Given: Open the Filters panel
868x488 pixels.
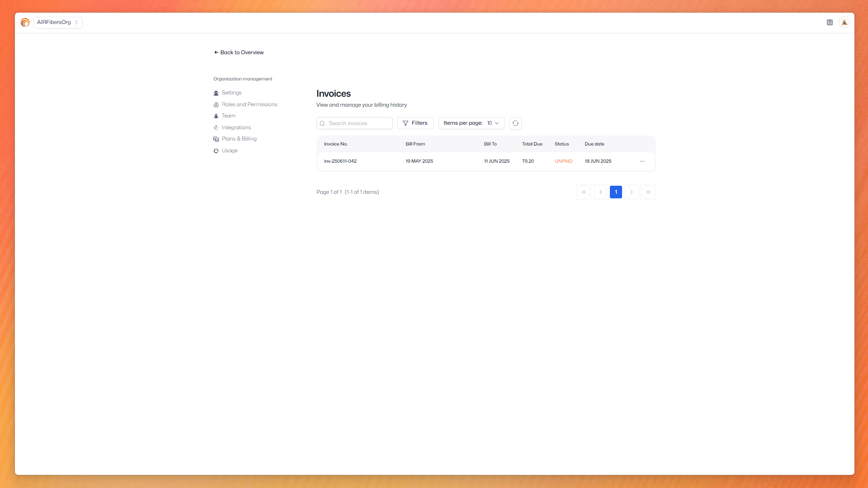Looking at the screenshot, I should [x=415, y=123].
